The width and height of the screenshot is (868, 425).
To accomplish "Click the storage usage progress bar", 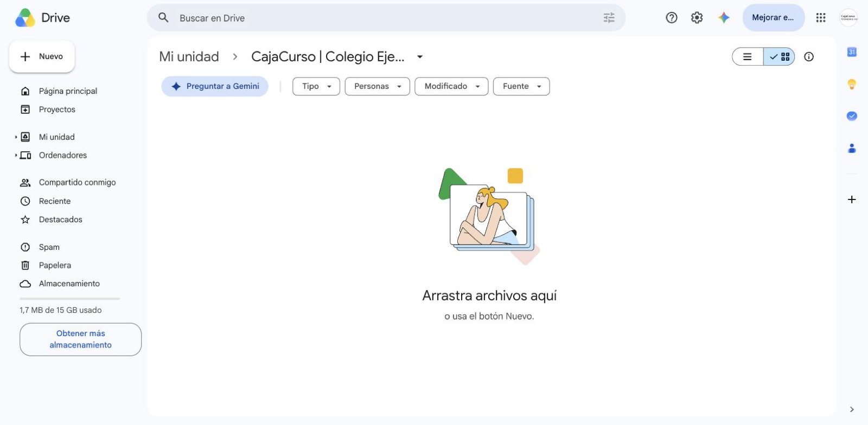I will click(69, 299).
